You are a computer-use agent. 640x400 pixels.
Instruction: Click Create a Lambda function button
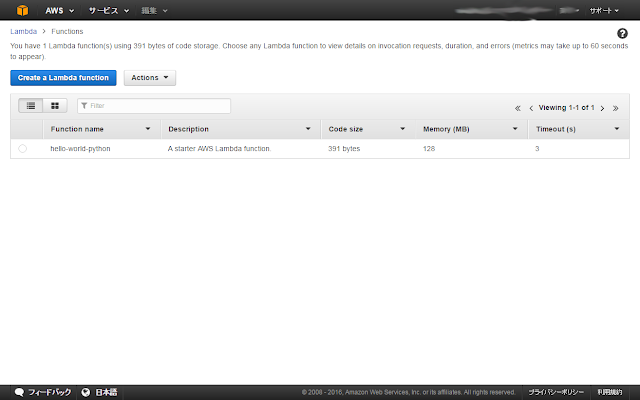click(63, 78)
